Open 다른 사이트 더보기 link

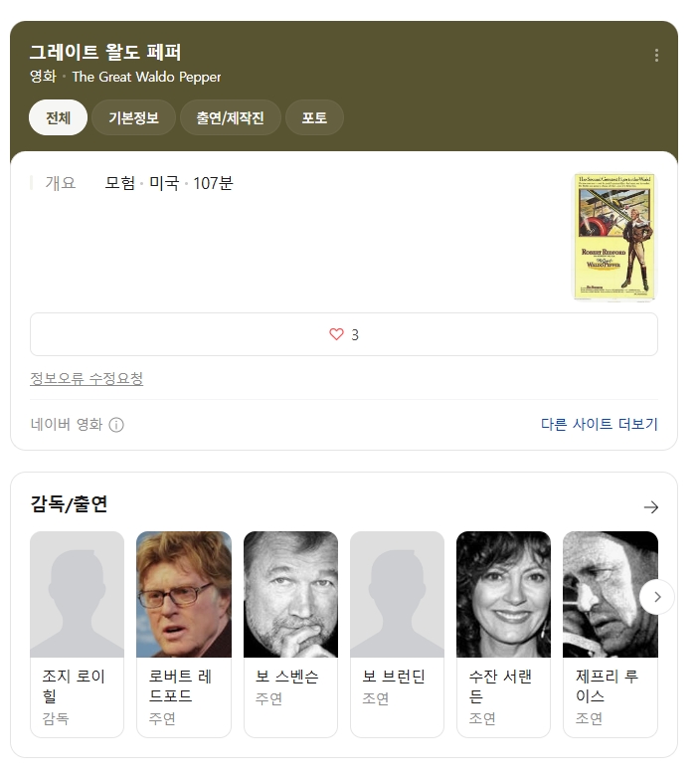click(600, 424)
